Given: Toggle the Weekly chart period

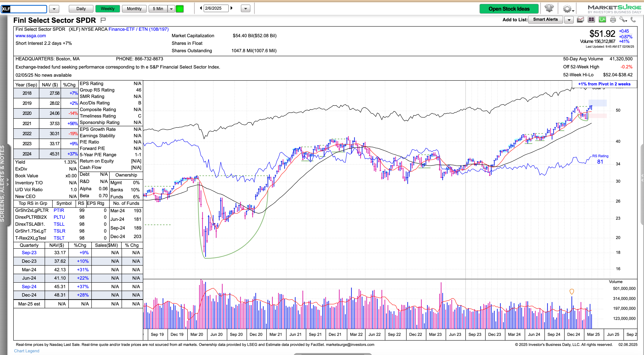Looking at the screenshot, I should click(108, 9).
